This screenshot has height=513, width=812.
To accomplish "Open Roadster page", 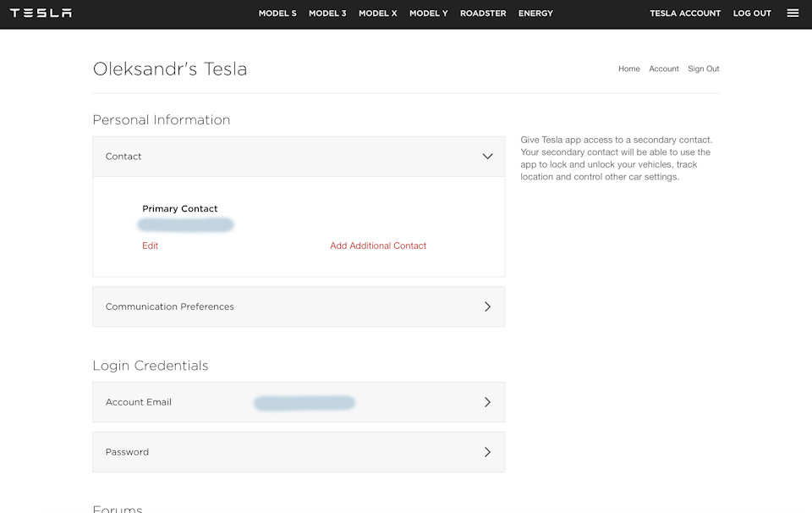I will pos(483,14).
